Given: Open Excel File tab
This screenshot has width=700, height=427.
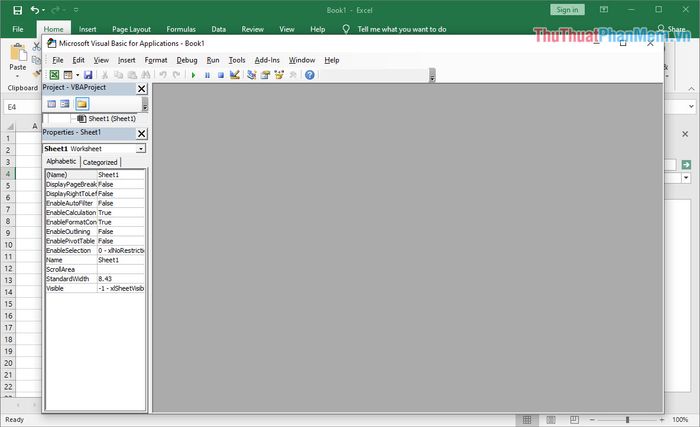Looking at the screenshot, I should [x=18, y=29].
